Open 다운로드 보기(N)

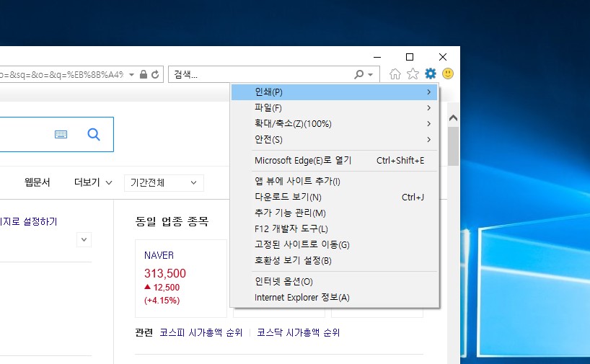coord(335,197)
